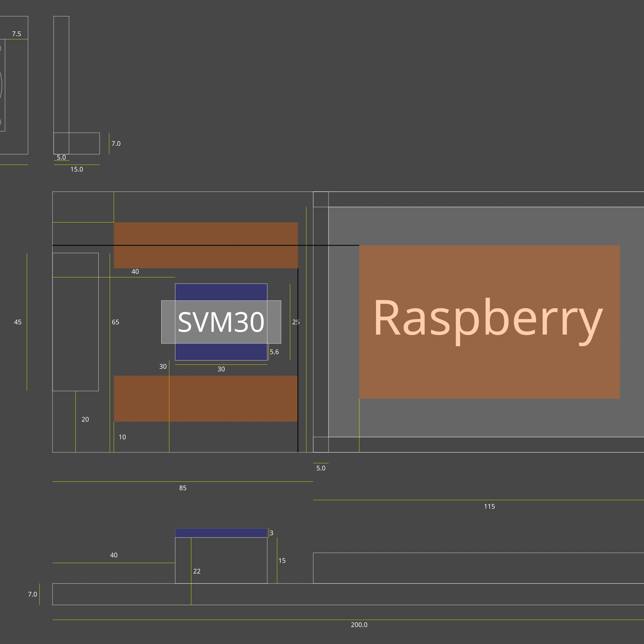The width and height of the screenshot is (644, 644).
Task: Click the 20 dimension label
Action: [x=85, y=419]
